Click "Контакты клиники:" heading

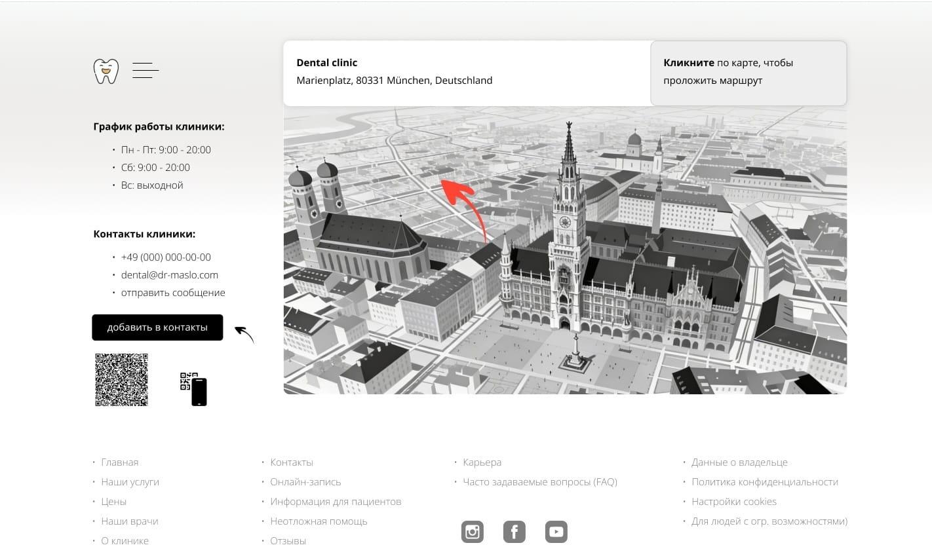point(144,234)
